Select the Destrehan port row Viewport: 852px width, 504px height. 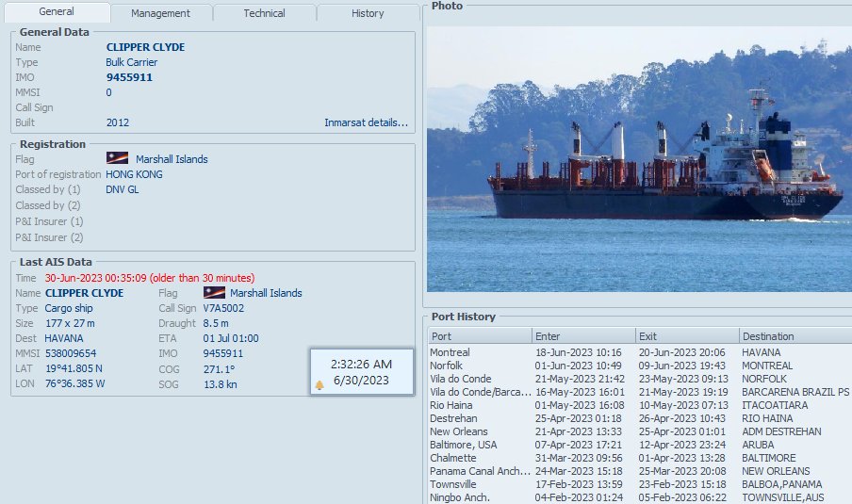point(640,418)
